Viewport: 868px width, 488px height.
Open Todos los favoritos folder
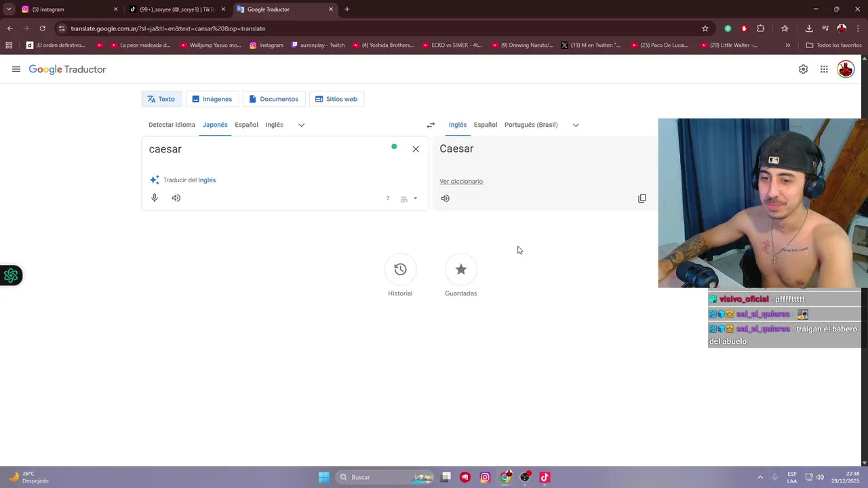coord(833,45)
